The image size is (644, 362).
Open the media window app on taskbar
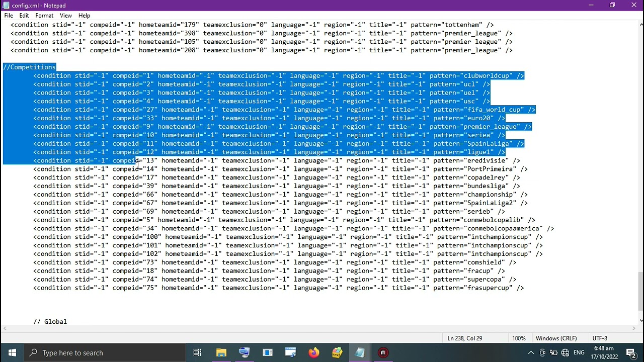point(290,352)
